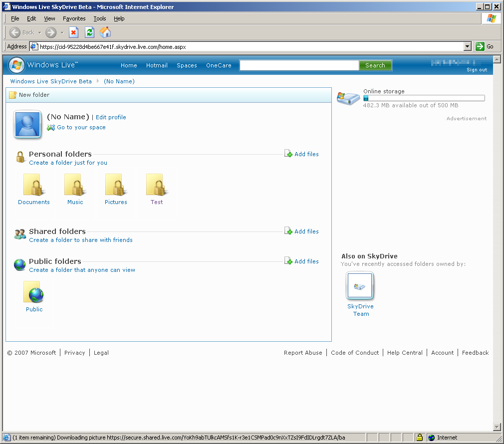
Task: Open OneCare in Windows Live navigation
Action: [219, 65]
